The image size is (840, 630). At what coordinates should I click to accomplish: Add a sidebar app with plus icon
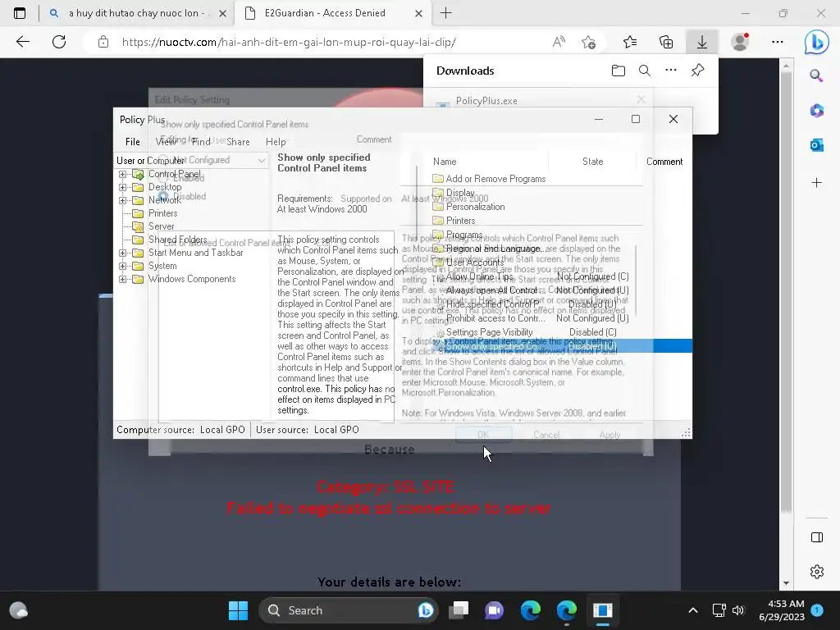pos(816,183)
